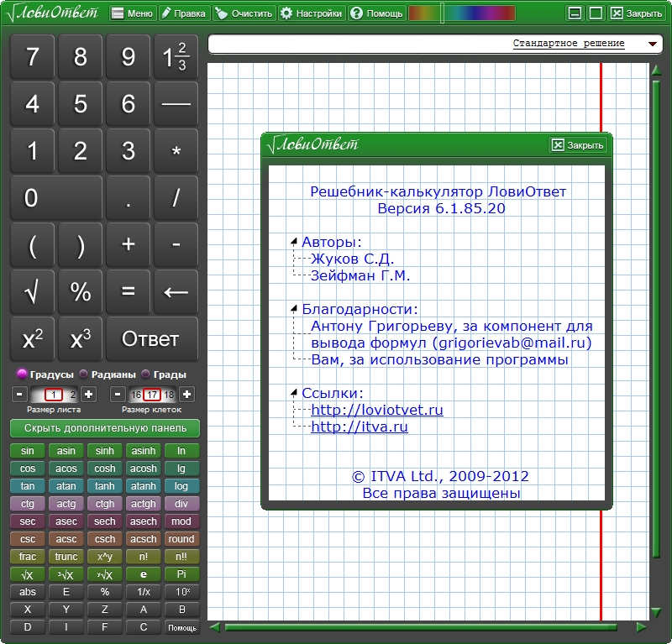The width and height of the screenshot is (672, 644).
Task: Click Очистить in the toolbar
Action: [x=244, y=13]
